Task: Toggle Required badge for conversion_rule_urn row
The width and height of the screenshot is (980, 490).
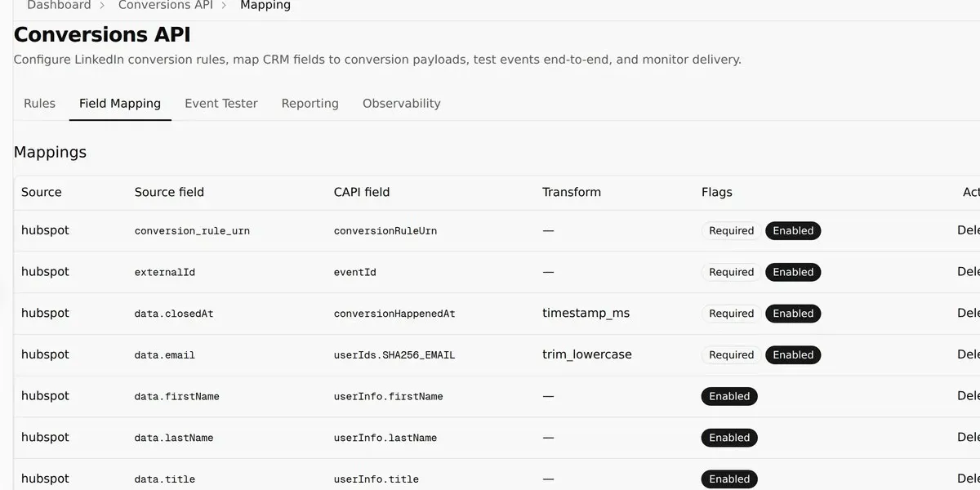Action: click(x=732, y=231)
